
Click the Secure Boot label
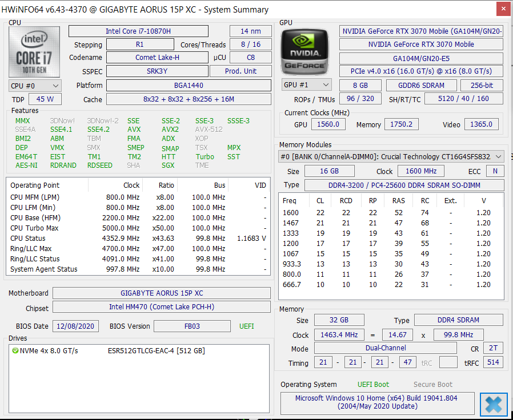coord(433,385)
